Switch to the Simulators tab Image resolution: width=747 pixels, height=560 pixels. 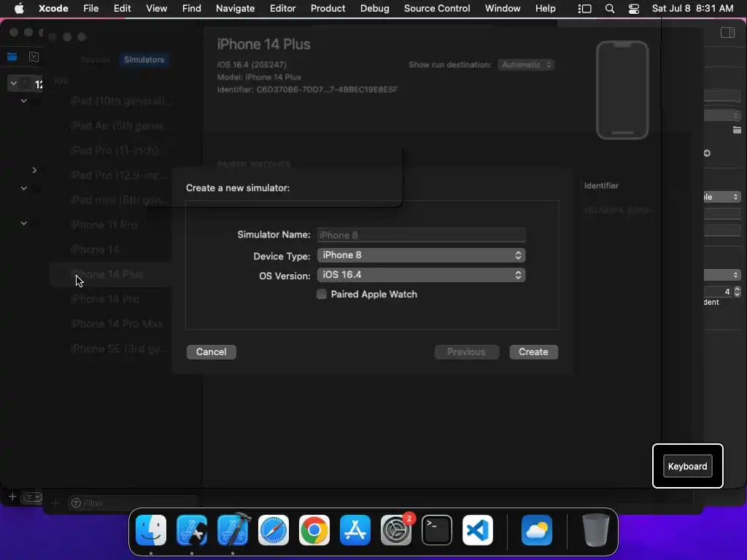point(144,60)
